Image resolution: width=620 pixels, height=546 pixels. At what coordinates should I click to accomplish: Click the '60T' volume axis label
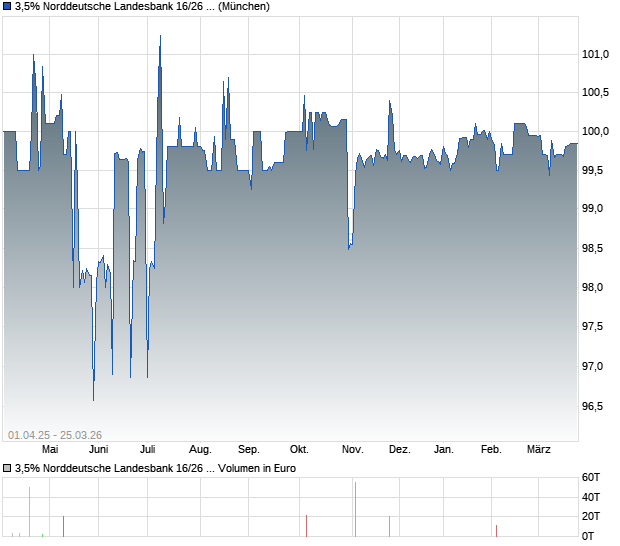[x=591, y=478]
